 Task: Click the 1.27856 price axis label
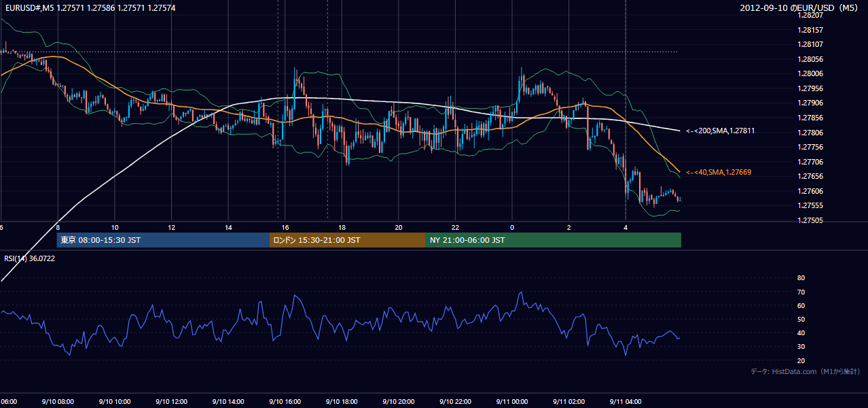pyautogui.click(x=811, y=118)
